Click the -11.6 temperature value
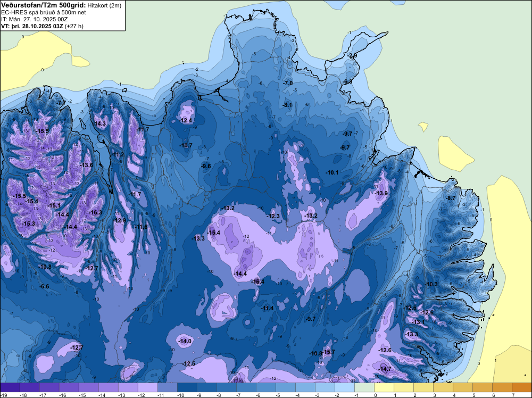Image resolution: width=532 pixels, height=398 pixels. click(x=142, y=227)
